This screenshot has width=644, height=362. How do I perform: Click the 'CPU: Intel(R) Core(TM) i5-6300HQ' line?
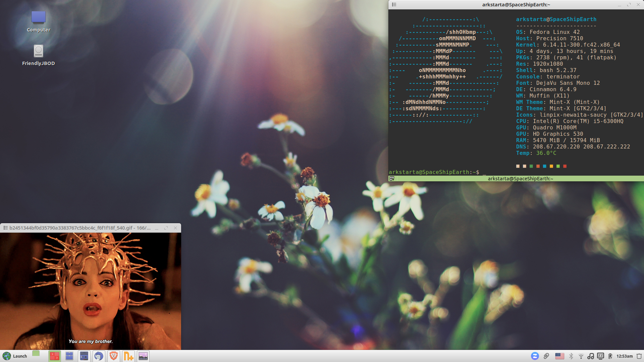(570, 121)
